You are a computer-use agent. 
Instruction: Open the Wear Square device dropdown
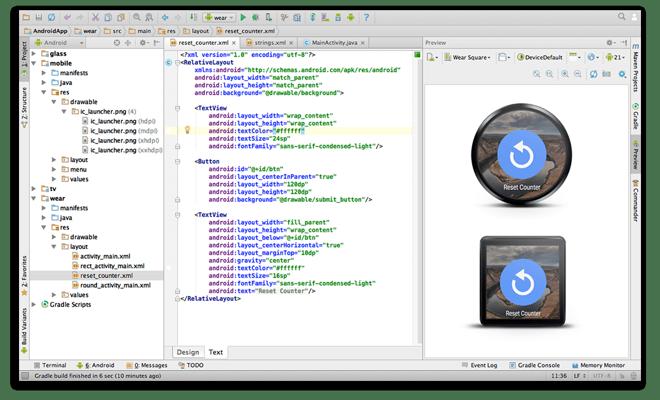(x=468, y=57)
